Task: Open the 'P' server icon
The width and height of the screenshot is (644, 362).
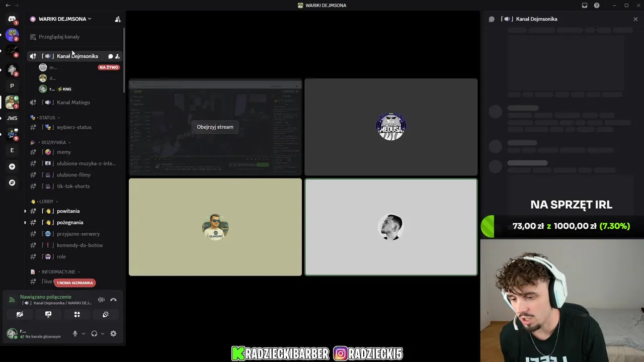Action: point(12,86)
